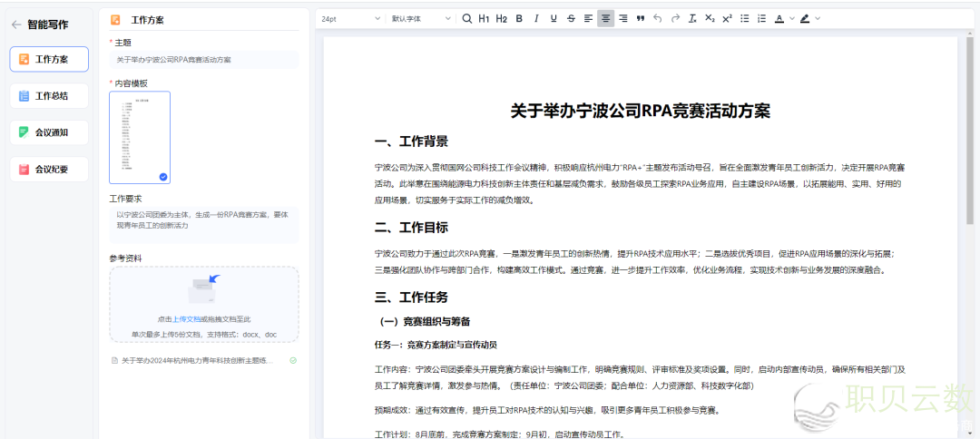Insert a blockquote
980x439 pixels.
pyautogui.click(x=641, y=18)
